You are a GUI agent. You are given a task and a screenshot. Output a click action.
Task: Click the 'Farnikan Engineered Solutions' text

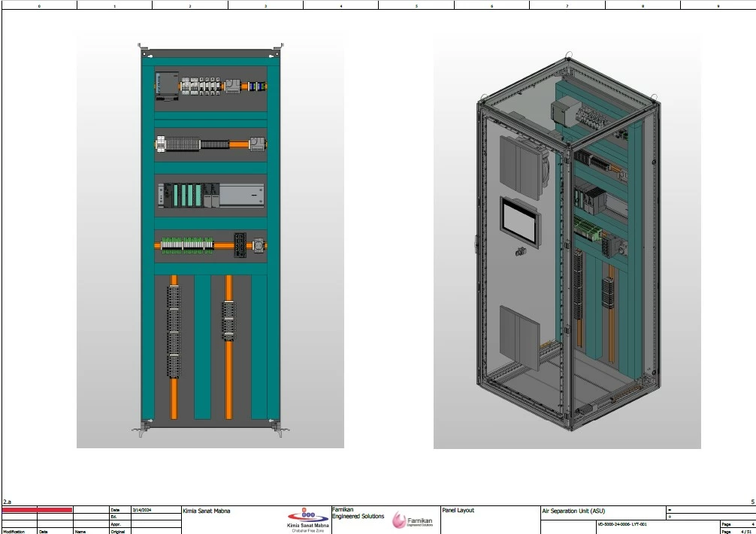358,513
